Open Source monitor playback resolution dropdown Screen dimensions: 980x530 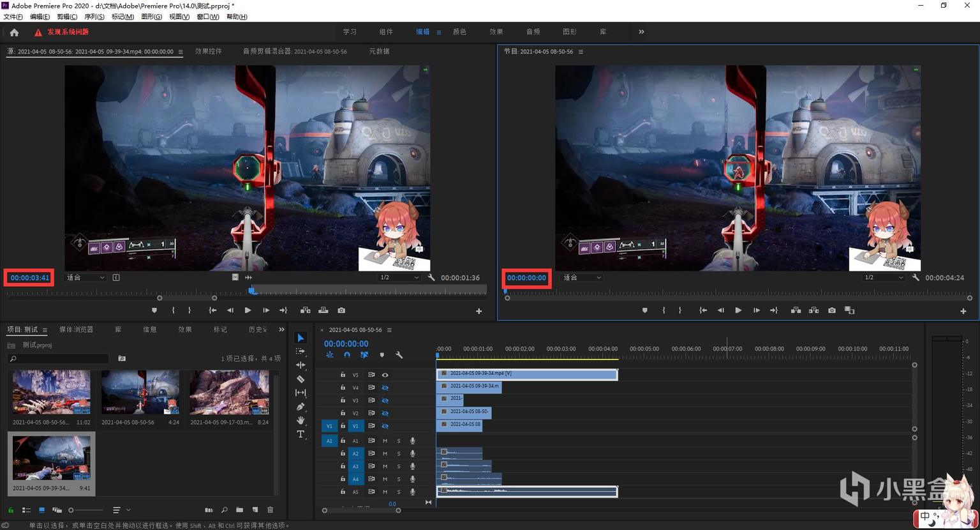coord(399,278)
